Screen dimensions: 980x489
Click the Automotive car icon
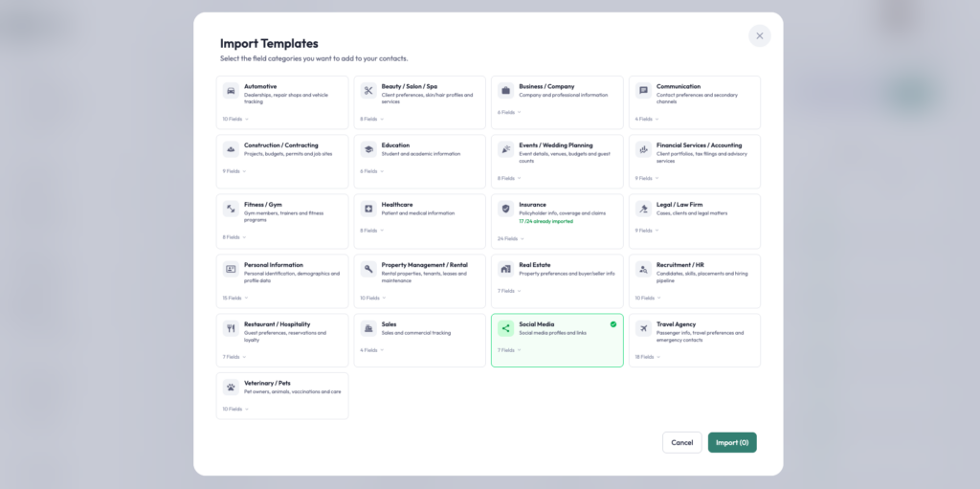click(231, 91)
